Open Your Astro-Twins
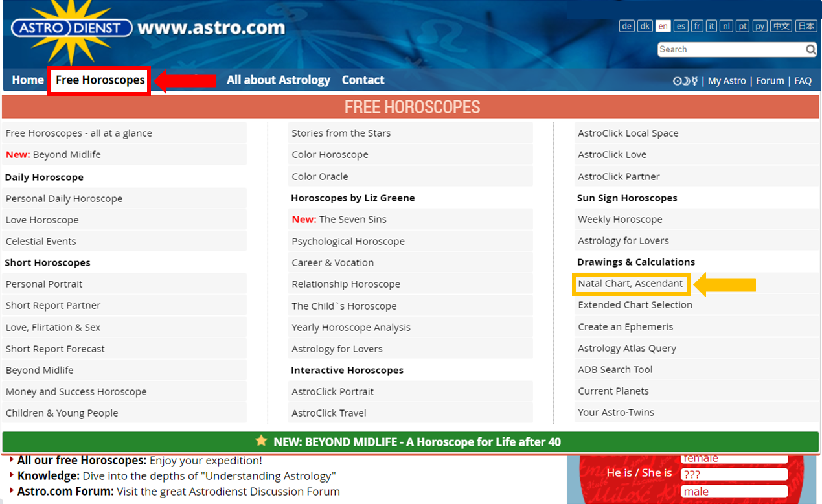The width and height of the screenshot is (822, 504). 697,412
